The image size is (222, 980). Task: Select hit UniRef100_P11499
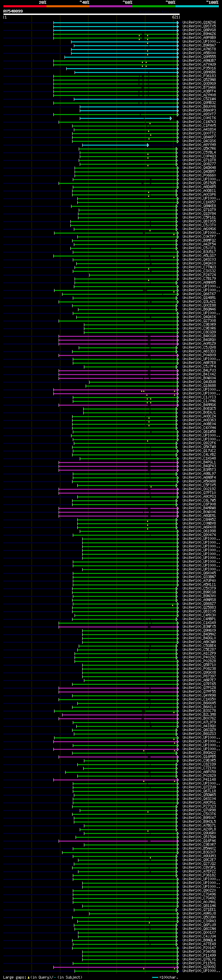199,955
